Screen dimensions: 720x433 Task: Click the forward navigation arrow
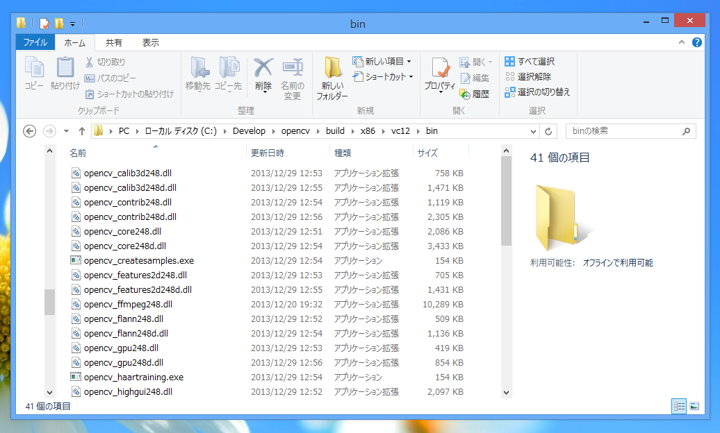pos(49,131)
